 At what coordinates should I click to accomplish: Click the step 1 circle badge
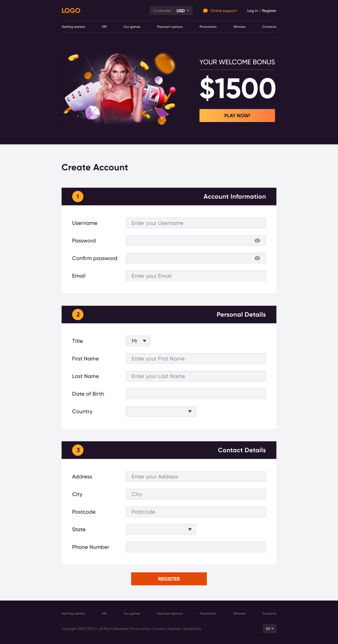point(78,196)
